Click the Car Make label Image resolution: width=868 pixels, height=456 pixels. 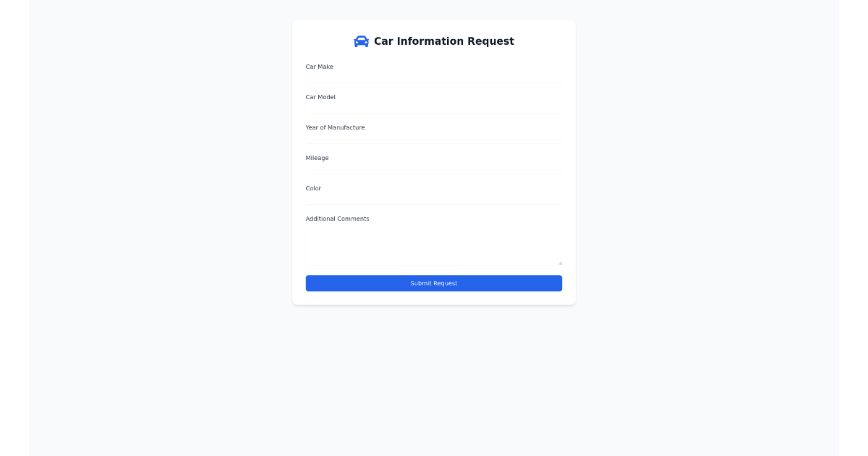tap(319, 67)
